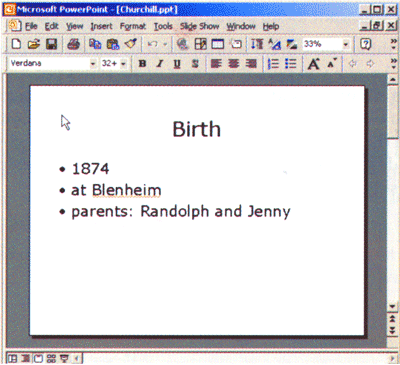
Task: Print using the printer icon
Action: [73, 44]
